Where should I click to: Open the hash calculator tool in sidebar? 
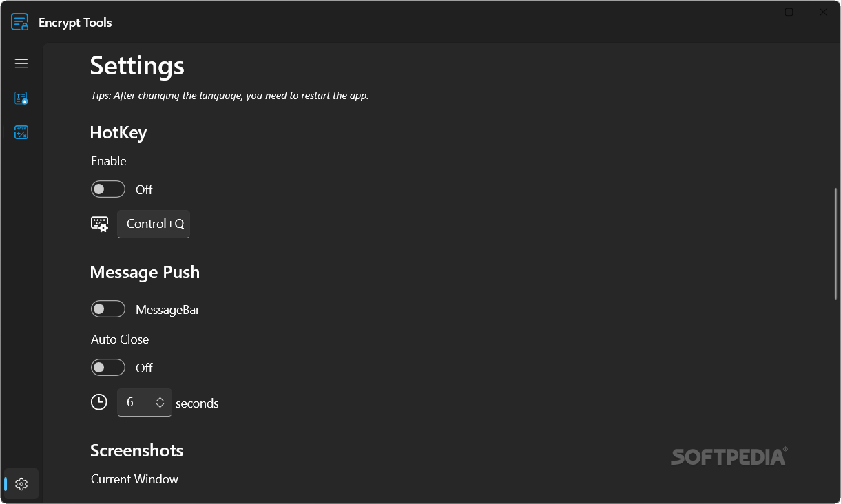point(21,132)
